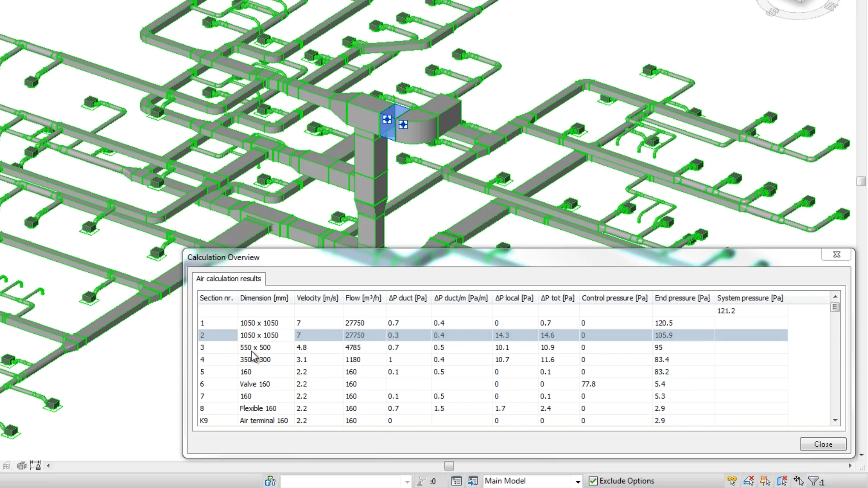The width and height of the screenshot is (868, 488).
Task: Click the End pressure [Pa] column header
Action: [683, 298]
